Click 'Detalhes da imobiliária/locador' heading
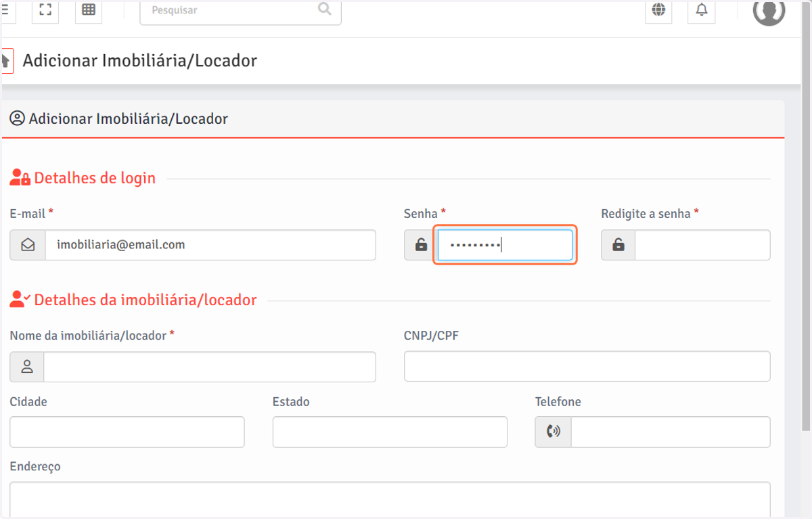 click(x=145, y=300)
